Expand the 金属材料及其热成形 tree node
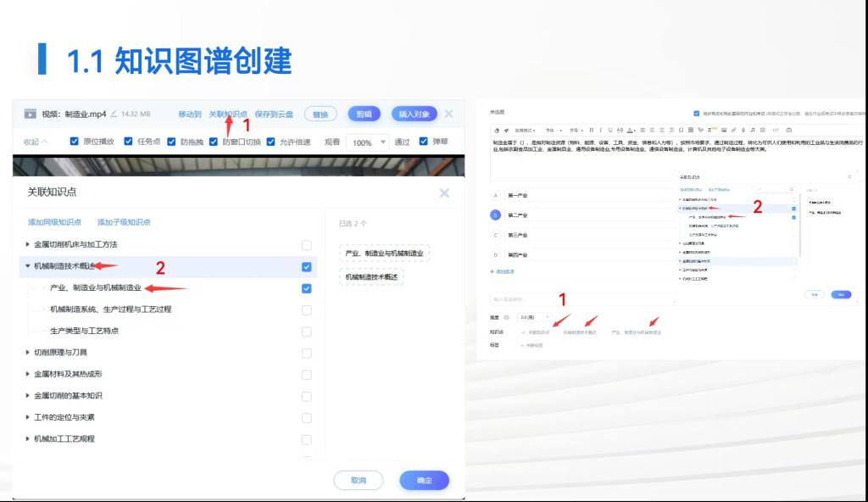868x502 pixels. click(x=28, y=374)
